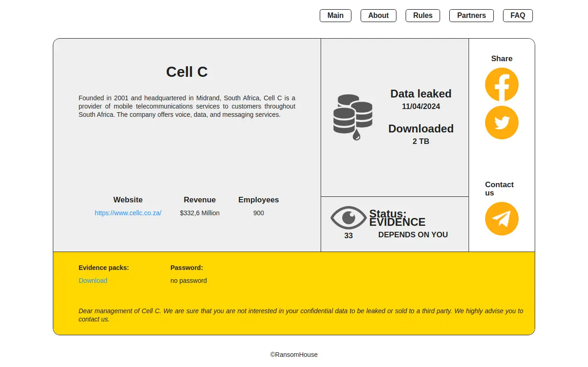Image resolution: width=588 pixels, height=367 pixels.
Task: Click the Cell C title heading
Action: pyautogui.click(x=187, y=72)
